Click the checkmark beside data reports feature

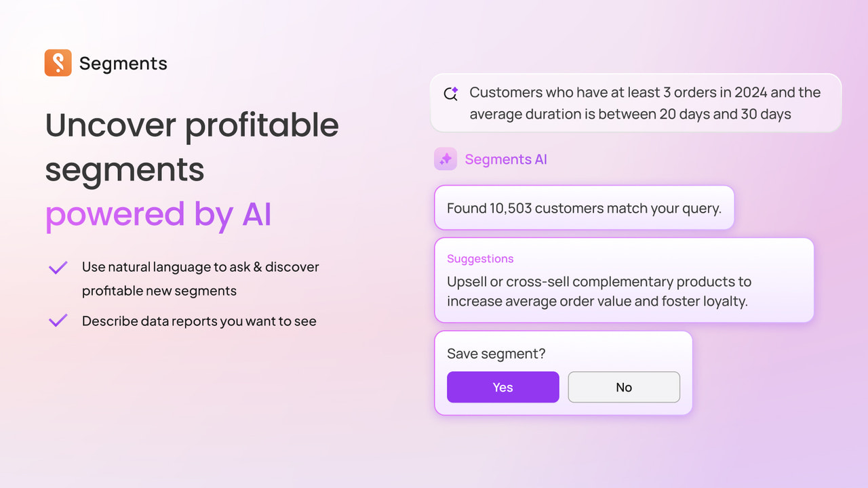pos(58,319)
